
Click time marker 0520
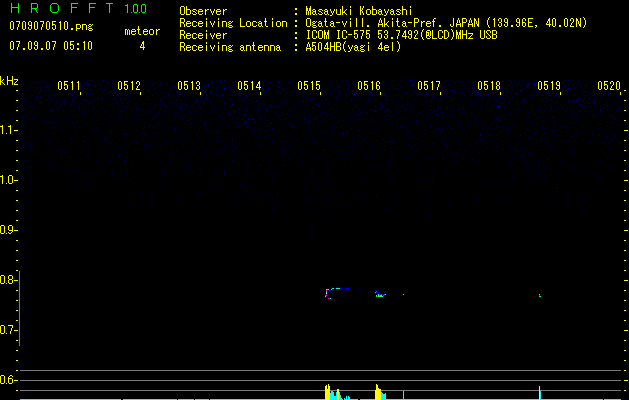(609, 86)
